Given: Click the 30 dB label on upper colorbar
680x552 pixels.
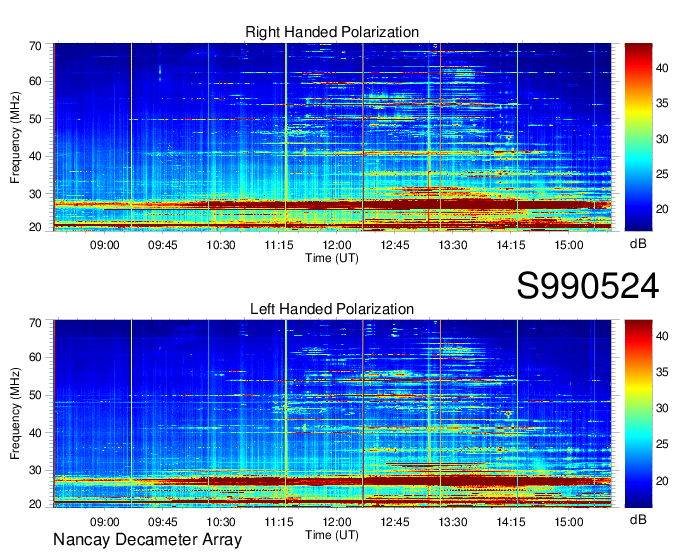Looking at the screenshot, I should click(662, 139).
